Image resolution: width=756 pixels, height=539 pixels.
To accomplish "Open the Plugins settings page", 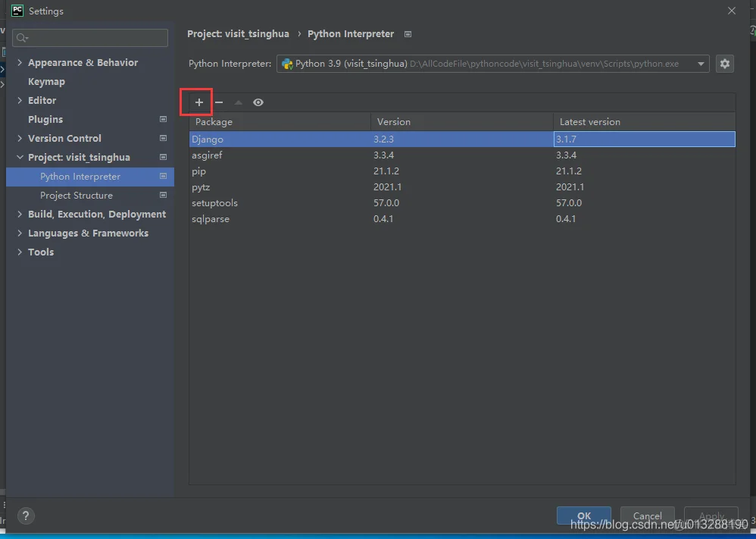I will [x=45, y=119].
